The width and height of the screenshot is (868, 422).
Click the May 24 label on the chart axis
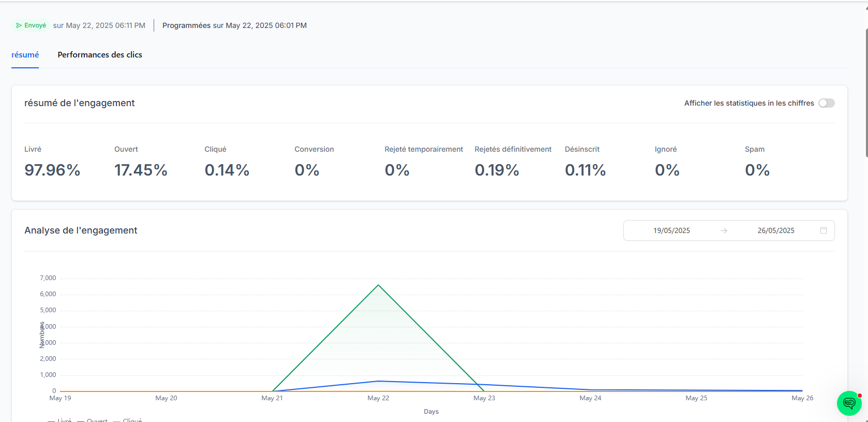pos(590,398)
